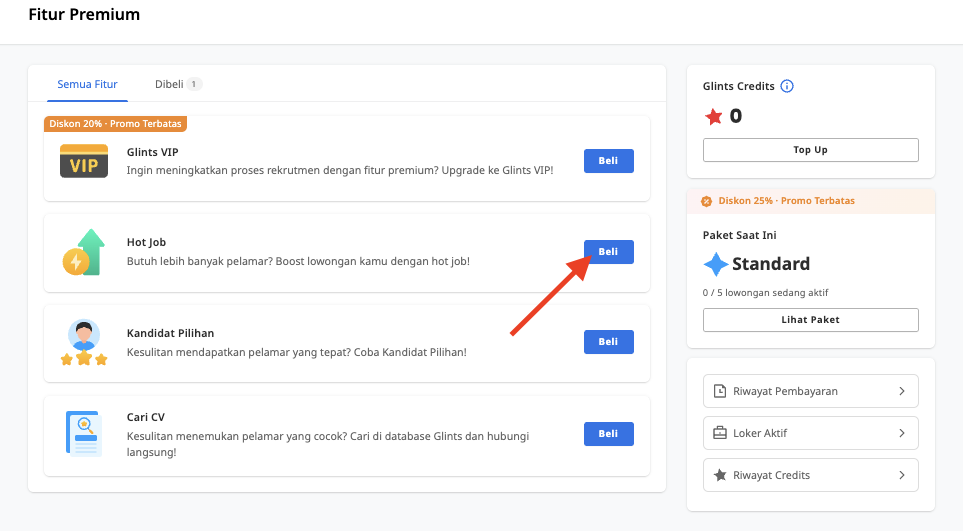Screen dimensions: 963x531
Task: Click the Hot Job lightning arrow icon
Action: coord(84,253)
